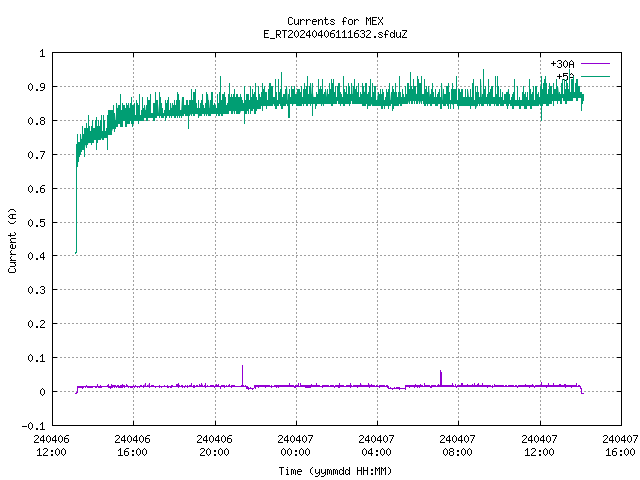Click x-axis label 240407 04:00

point(376,446)
